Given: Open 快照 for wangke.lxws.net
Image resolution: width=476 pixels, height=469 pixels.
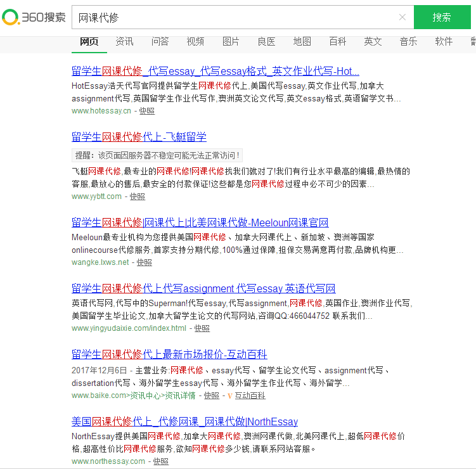Looking at the screenshot, I should pos(145,262).
